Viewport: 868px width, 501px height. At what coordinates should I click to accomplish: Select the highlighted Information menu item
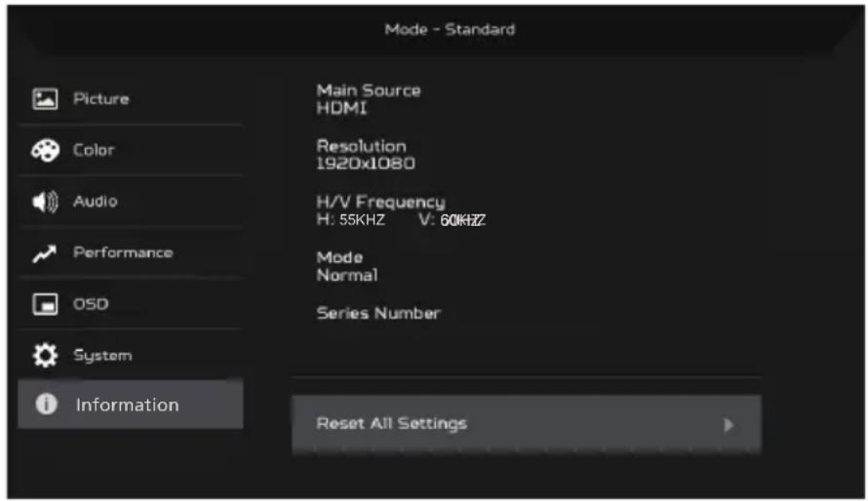pyautogui.click(x=131, y=405)
